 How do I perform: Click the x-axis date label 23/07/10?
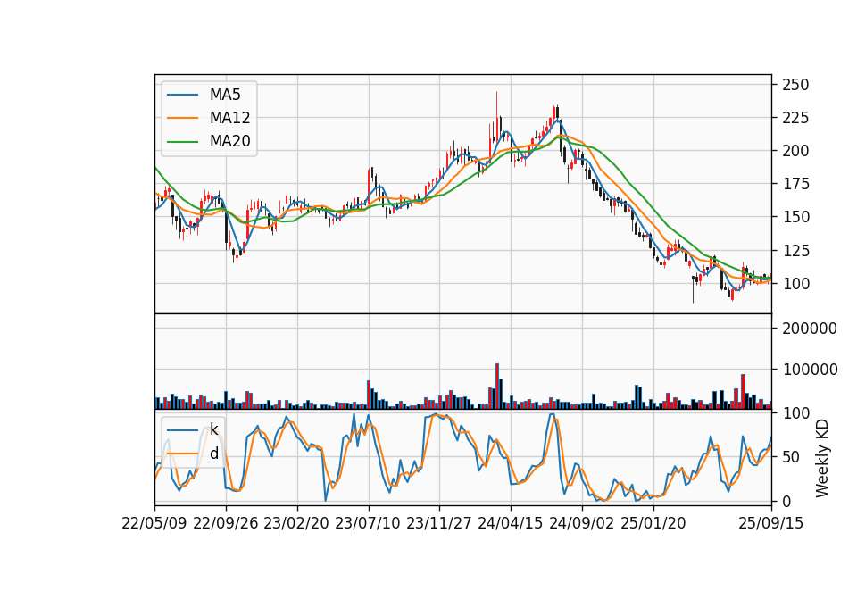[368, 523]
